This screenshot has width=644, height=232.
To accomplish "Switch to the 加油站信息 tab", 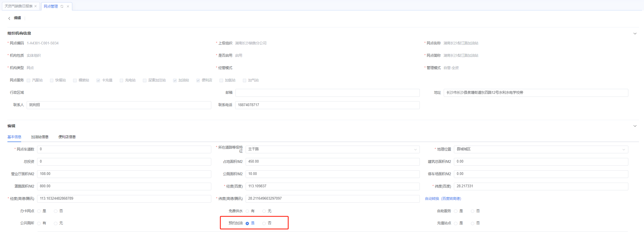I will click(x=40, y=137).
